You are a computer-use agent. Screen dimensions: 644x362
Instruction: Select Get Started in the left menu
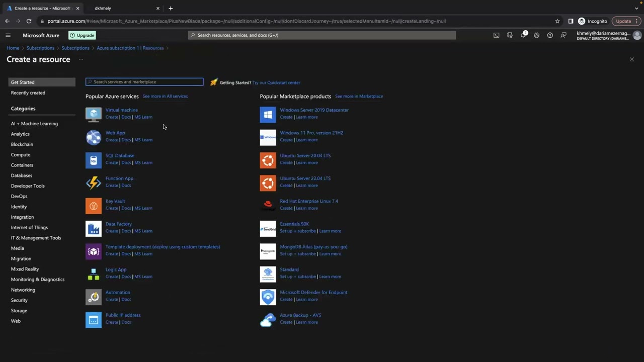click(x=42, y=82)
